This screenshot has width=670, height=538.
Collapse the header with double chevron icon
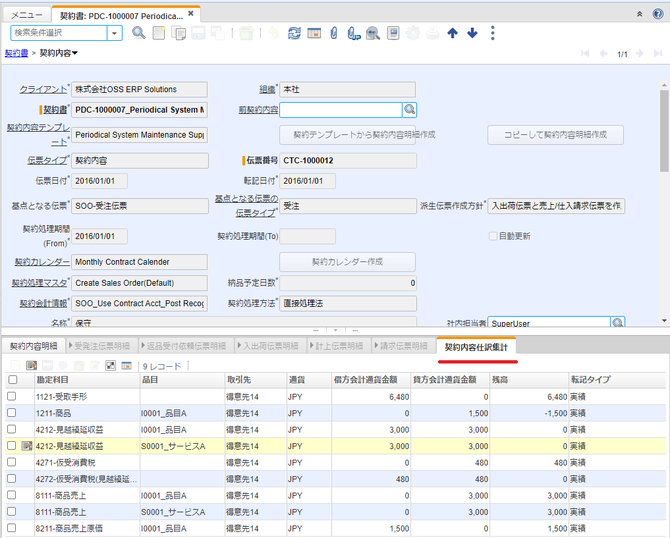click(640, 14)
